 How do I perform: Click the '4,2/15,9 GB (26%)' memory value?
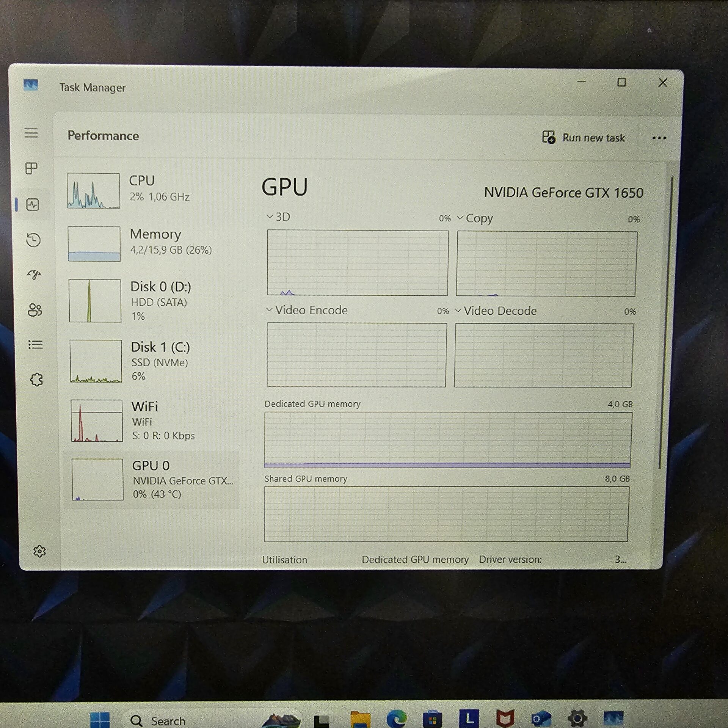click(171, 250)
